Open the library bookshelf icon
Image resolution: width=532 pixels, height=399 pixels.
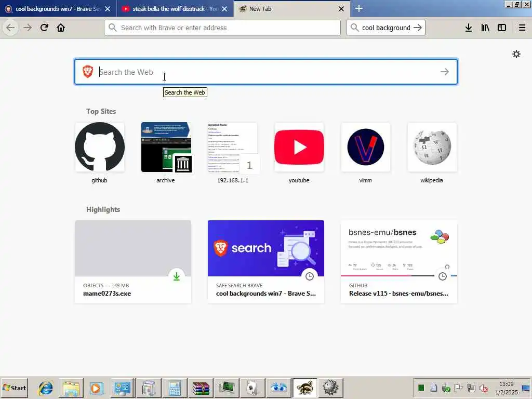(485, 28)
